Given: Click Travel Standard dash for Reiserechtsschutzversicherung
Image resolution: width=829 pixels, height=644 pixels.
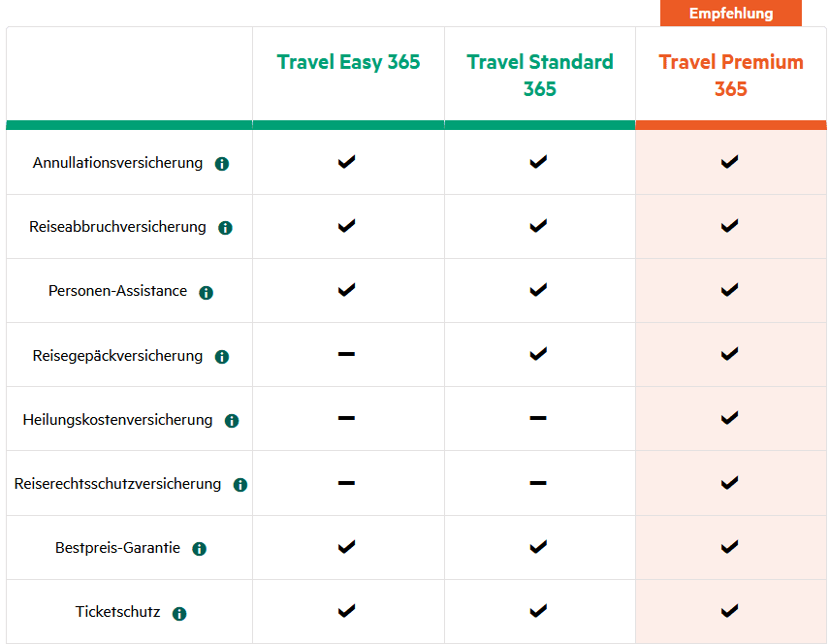Looking at the screenshot, I should (538, 482).
